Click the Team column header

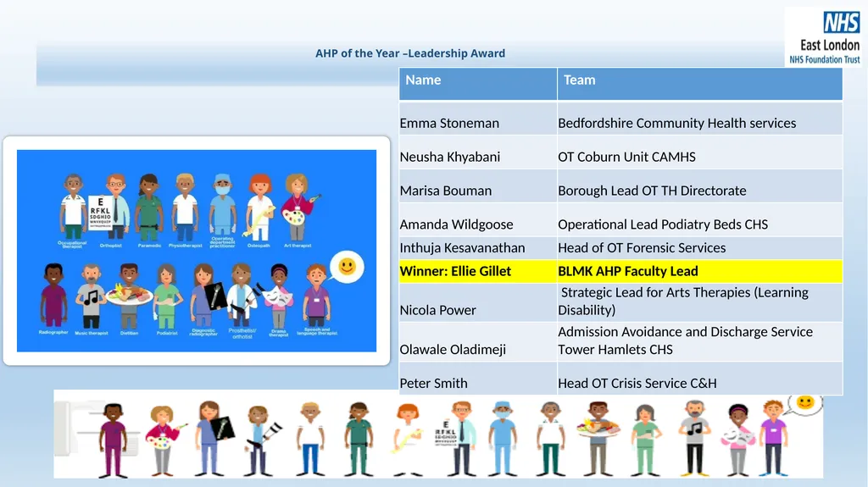tap(699, 84)
